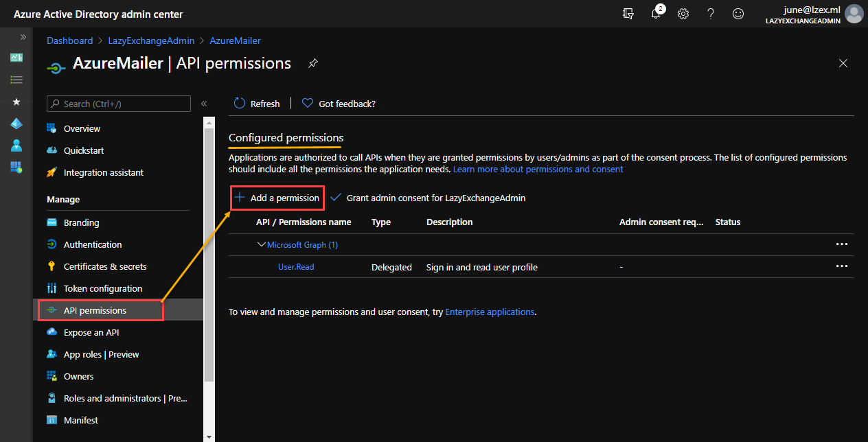The image size is (868, 442).
Task: Sort by API / Permissions name column
Action: pos(304,222)
